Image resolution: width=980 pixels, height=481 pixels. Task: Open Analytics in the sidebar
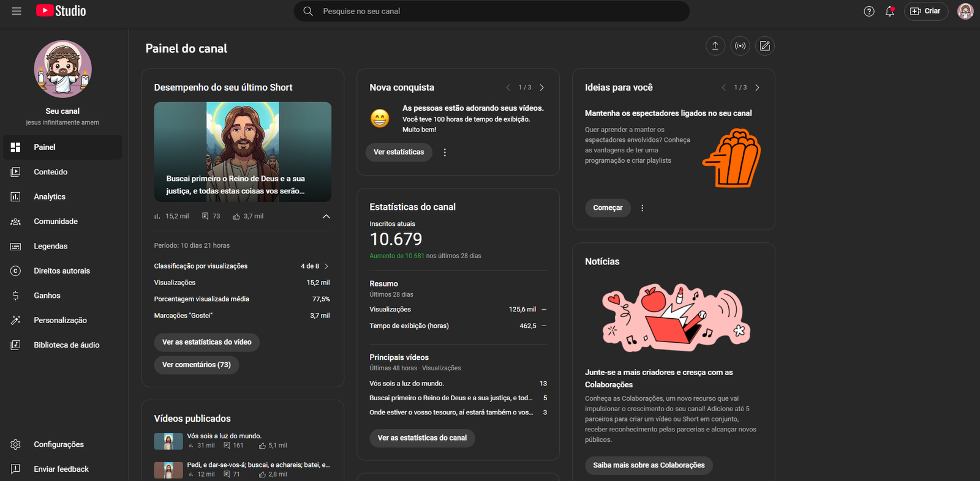click(x=50, y=196)
